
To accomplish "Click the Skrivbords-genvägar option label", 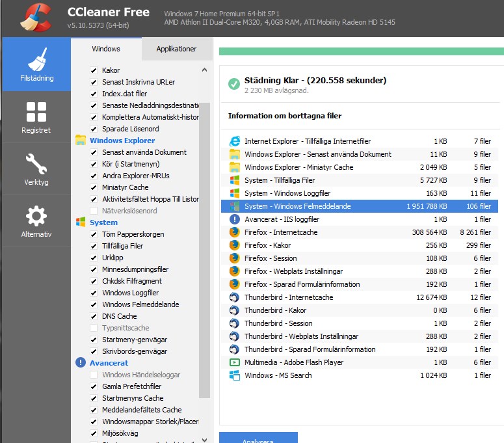I will pos(135,351).
